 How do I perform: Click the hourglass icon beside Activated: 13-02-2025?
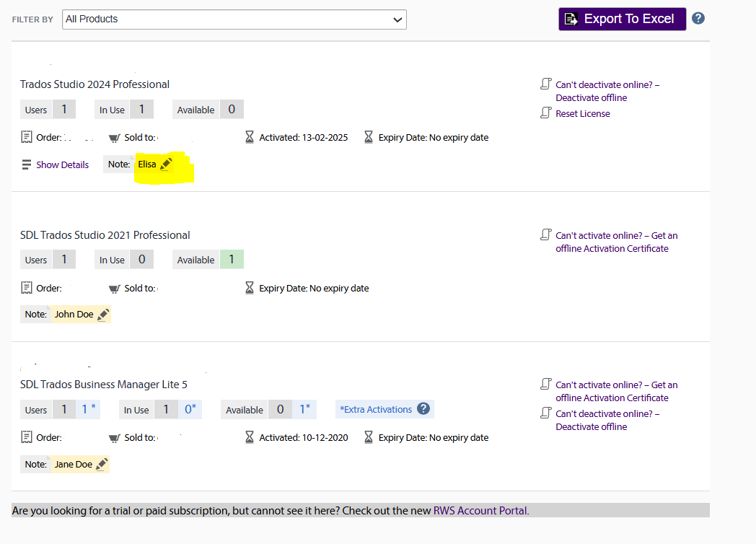[250, 137]
